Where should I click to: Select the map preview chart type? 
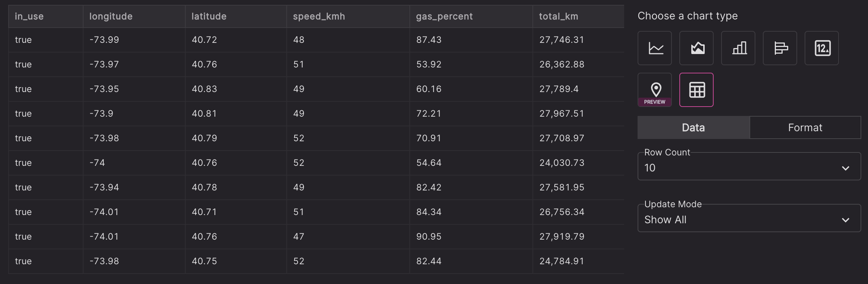[x=655, y=90]
